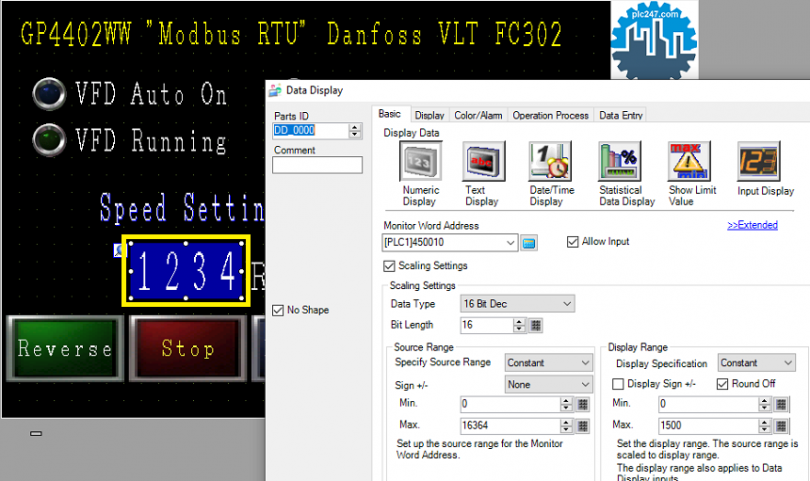
Task: Toggle the No Shape checkbox
Action: coord(278,310)
